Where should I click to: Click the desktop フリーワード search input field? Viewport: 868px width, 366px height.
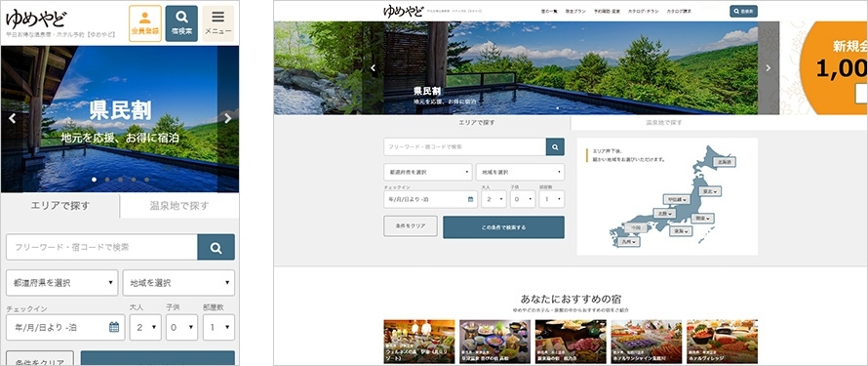pyautogui.click(x=465, y=146)
